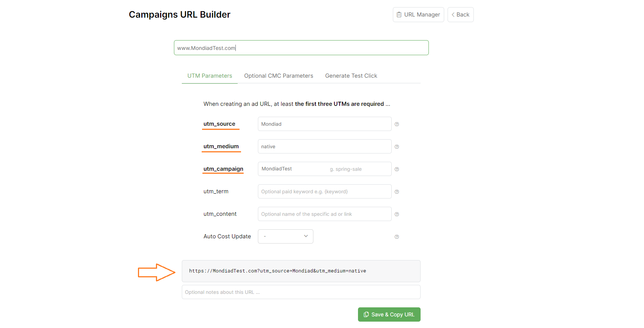Image resolution: width=644 pixels, height=328 pixels.
Task: Click the optional notes field
Action: click(301, 292)
